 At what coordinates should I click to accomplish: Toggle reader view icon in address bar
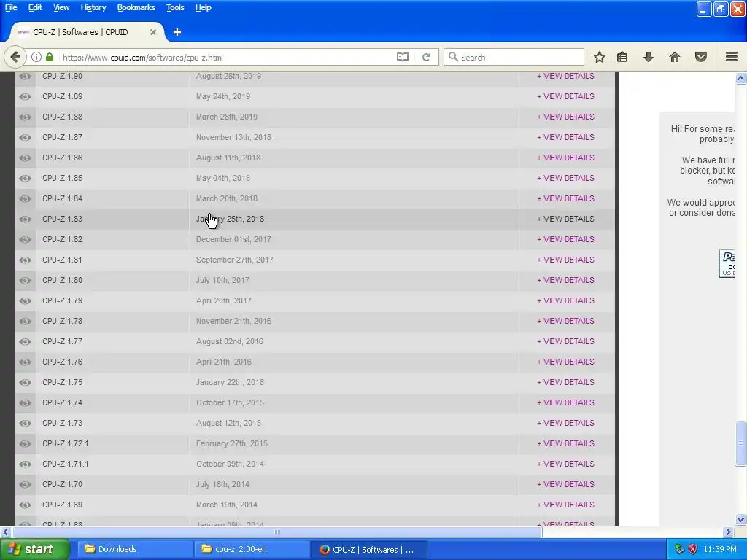pos(403,57)
